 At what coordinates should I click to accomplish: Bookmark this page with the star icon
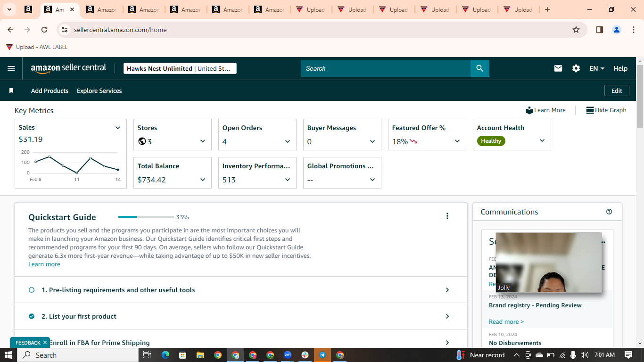click(x=576, y=30)
